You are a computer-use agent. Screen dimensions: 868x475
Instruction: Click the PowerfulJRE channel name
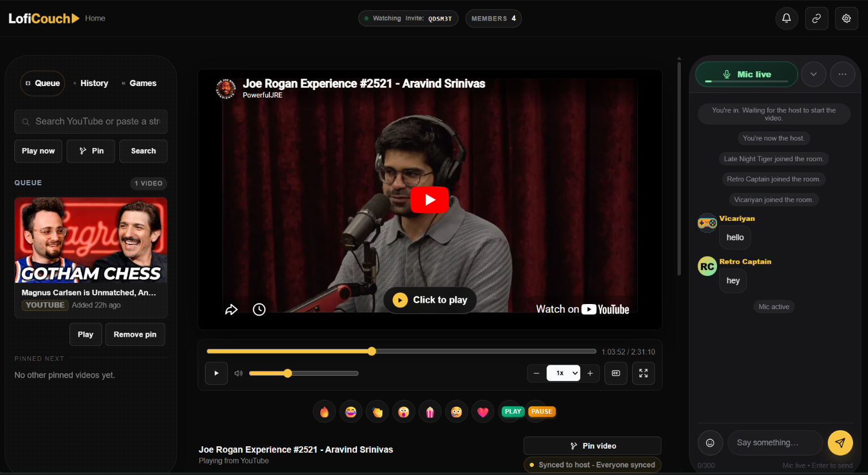click(x=262, y=95)
